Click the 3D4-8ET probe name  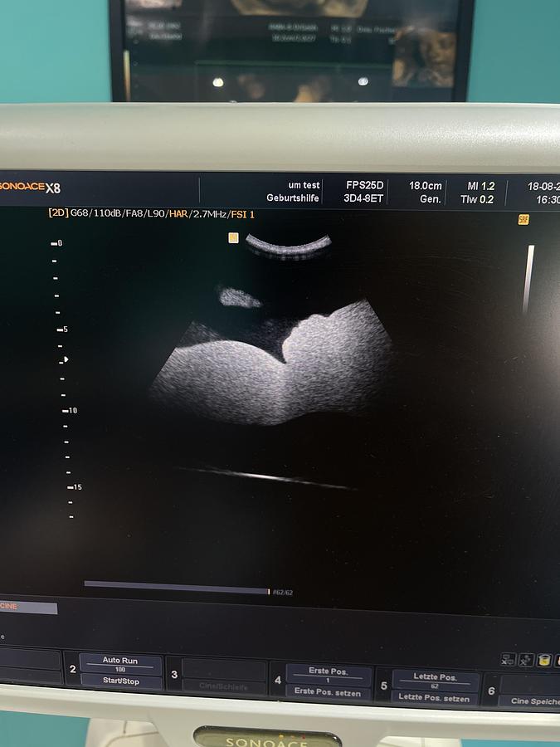363,198
